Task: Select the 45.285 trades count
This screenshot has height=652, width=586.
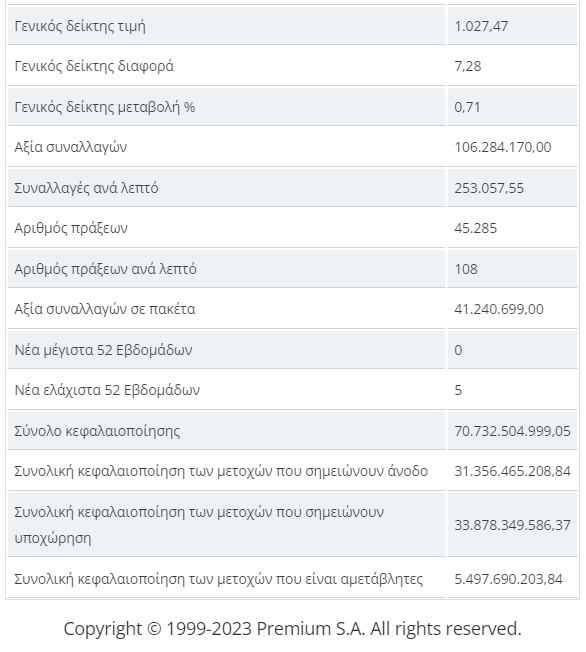Action: [x=475, y=228]
